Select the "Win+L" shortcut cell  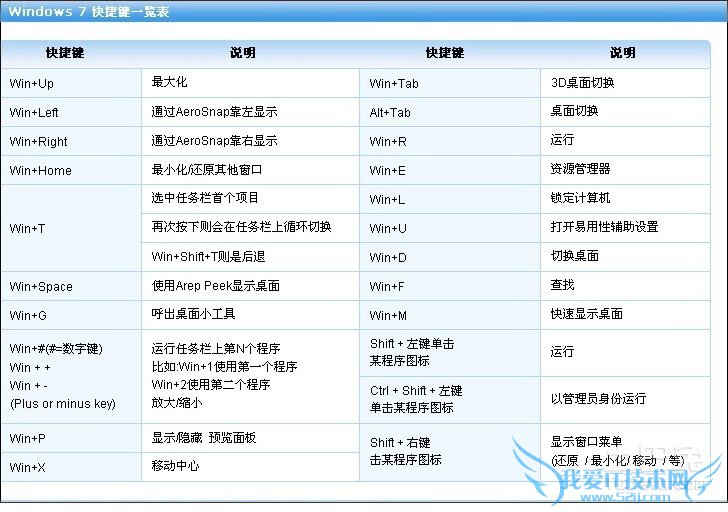coord(450,199)
